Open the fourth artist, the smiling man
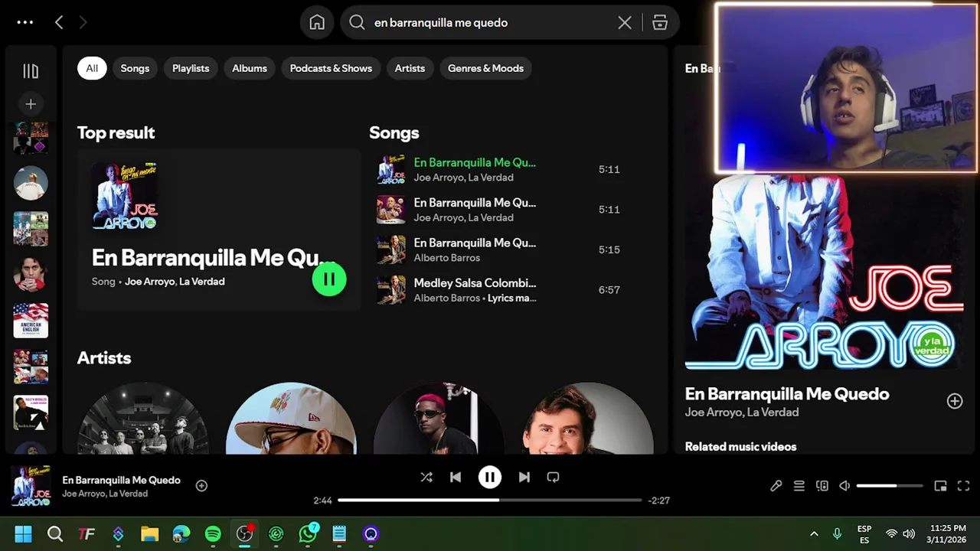The height and width of the screenshot is (551, 980). pos(587,419)
